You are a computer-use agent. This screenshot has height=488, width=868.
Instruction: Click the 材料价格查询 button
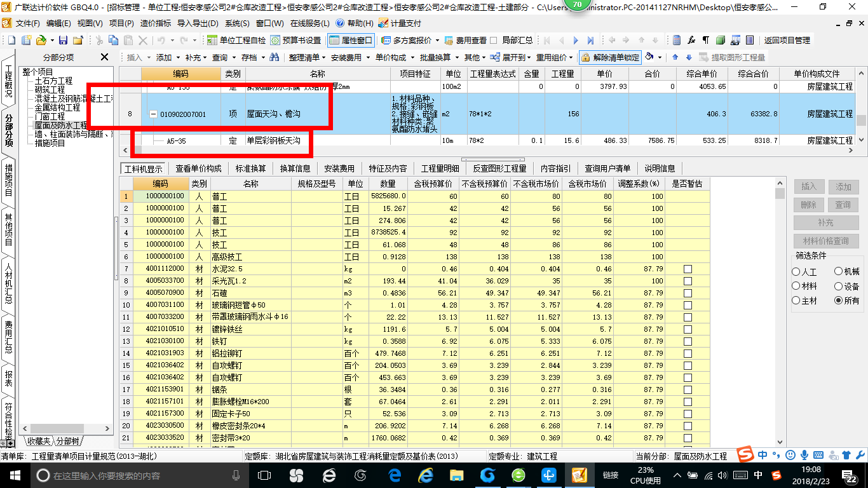[x=826, y=241]
